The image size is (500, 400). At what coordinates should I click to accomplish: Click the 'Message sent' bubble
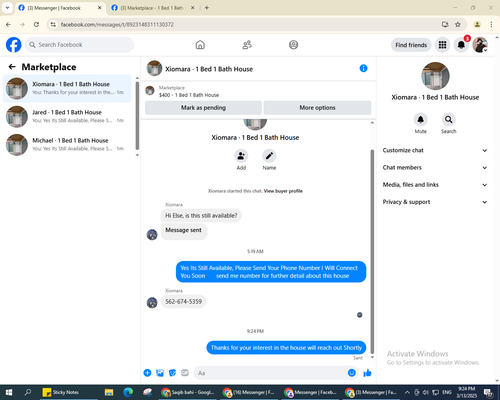[184, 231]
